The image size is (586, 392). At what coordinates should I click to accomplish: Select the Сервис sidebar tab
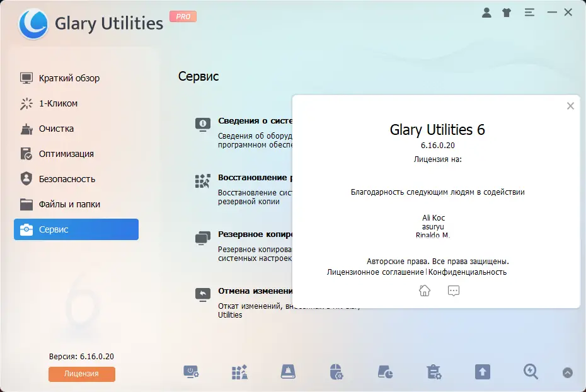pos(76,229)
